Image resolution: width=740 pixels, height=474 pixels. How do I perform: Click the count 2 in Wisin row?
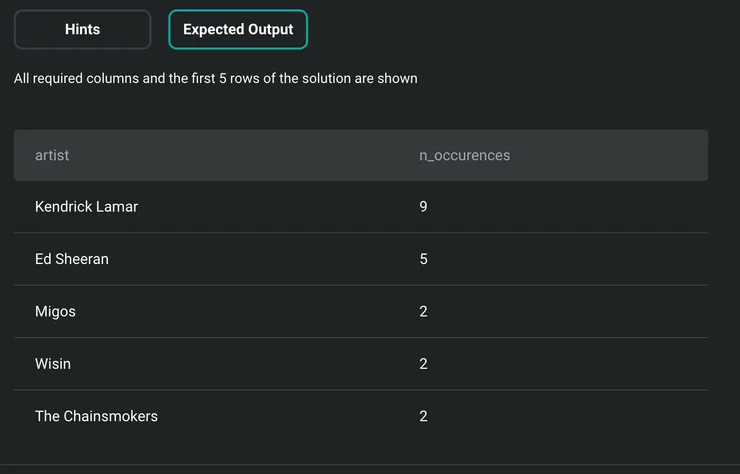(424, 364)
